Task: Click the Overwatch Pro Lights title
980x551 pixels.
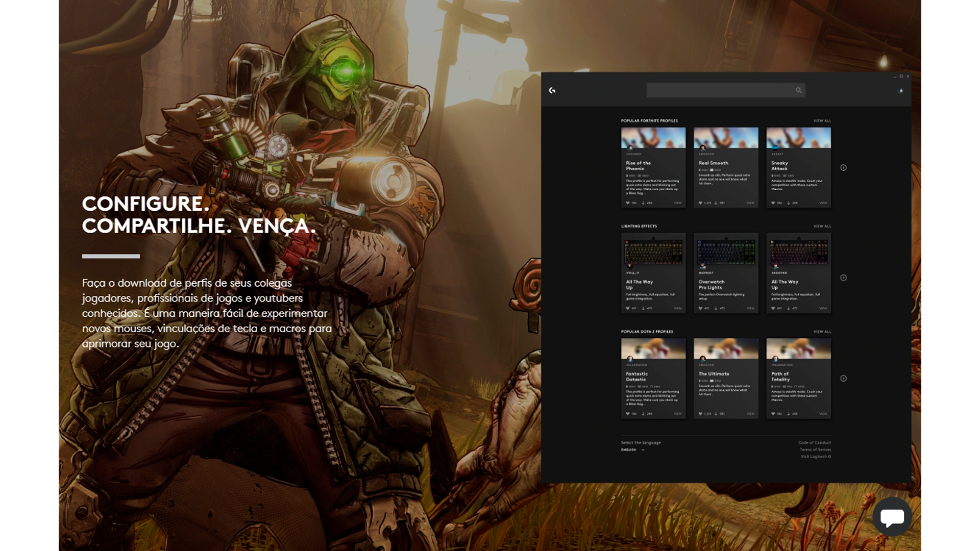Action: point(712,285)
